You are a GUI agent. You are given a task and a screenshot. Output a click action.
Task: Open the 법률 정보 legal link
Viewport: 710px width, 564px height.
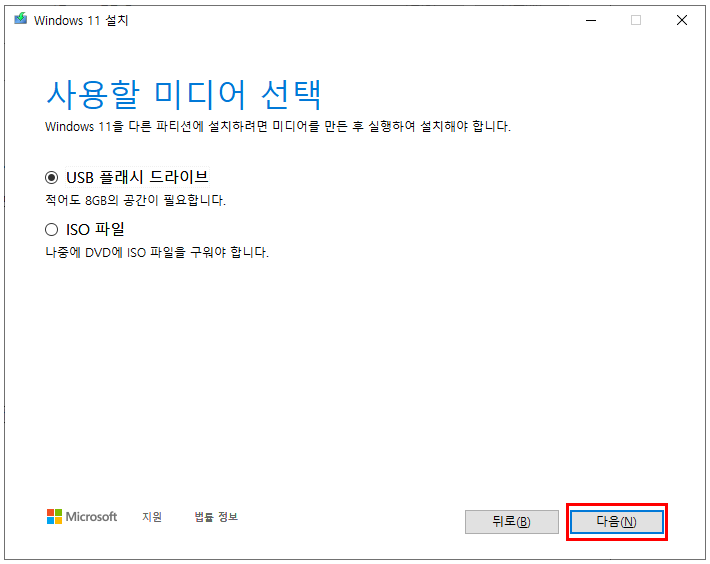tap(216, 516)
